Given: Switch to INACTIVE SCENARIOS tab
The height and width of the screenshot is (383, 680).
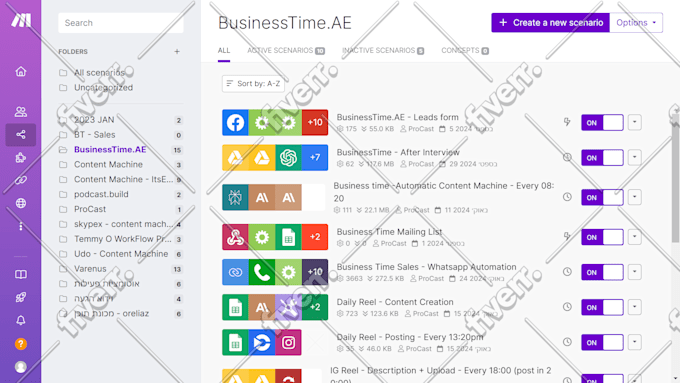Looking at the screenshot, I should 383,51.
